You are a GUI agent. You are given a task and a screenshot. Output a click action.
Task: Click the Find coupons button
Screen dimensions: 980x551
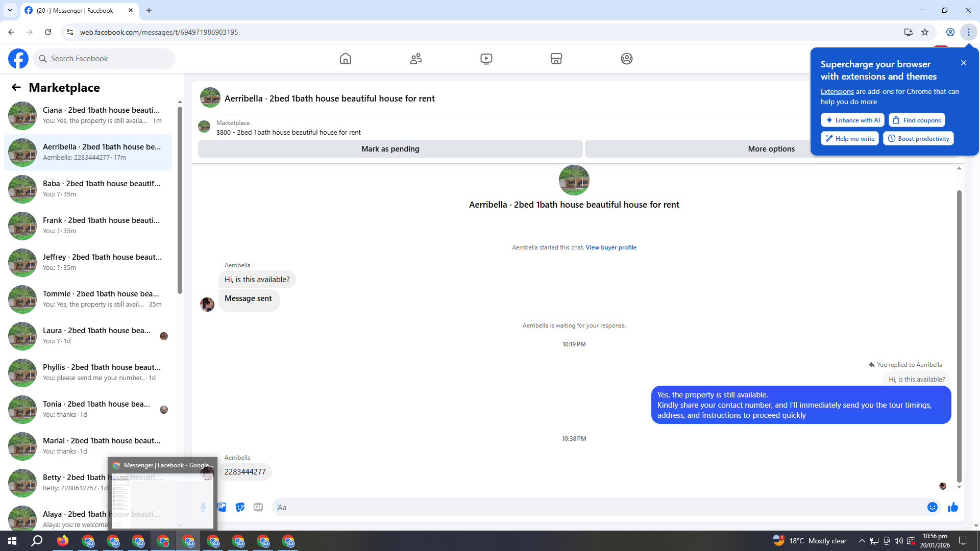pyautogui.click(x=917, y=120)
